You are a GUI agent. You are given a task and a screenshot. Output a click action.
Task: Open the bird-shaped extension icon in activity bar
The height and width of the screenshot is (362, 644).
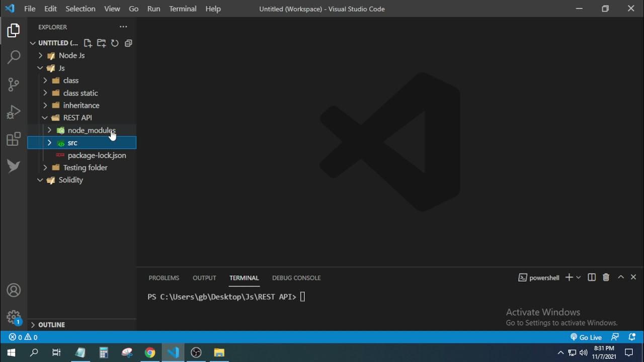coord(14,166)
